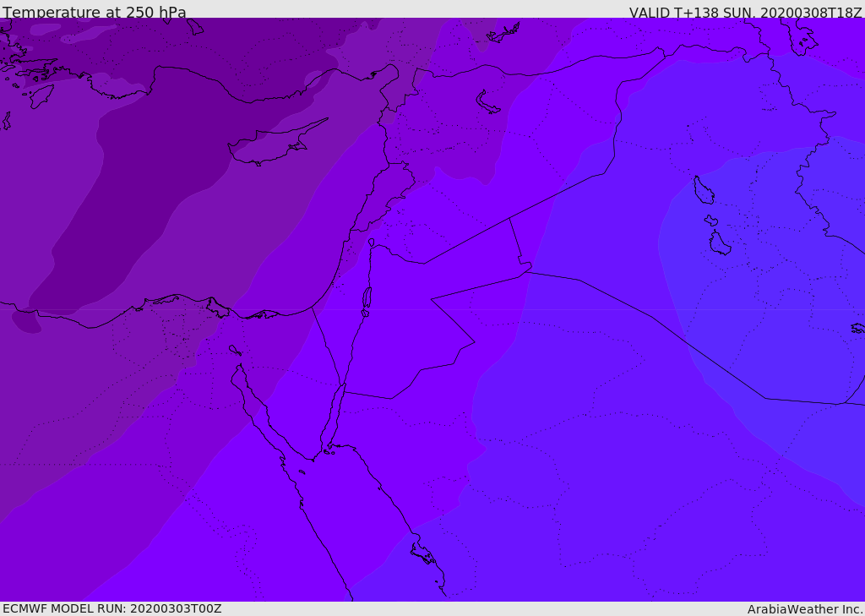Click the 'VALID T+138 SUN. 20200308T18Z' timestamp
The image size is (865, 616).
(x=745, y=13)
